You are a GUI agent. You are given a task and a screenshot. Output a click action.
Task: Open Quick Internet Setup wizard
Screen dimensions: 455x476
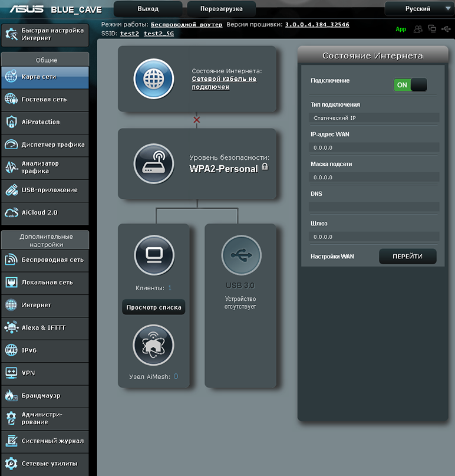tap(45, 35)
